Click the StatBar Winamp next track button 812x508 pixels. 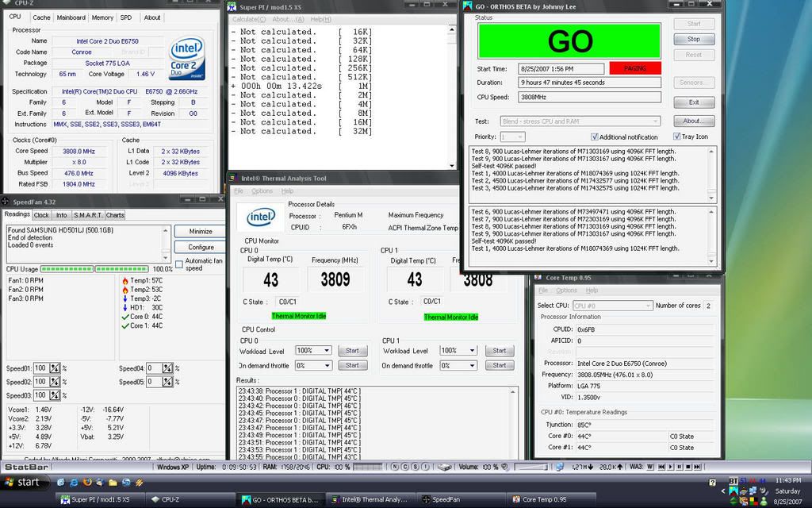tap(697, 467)
